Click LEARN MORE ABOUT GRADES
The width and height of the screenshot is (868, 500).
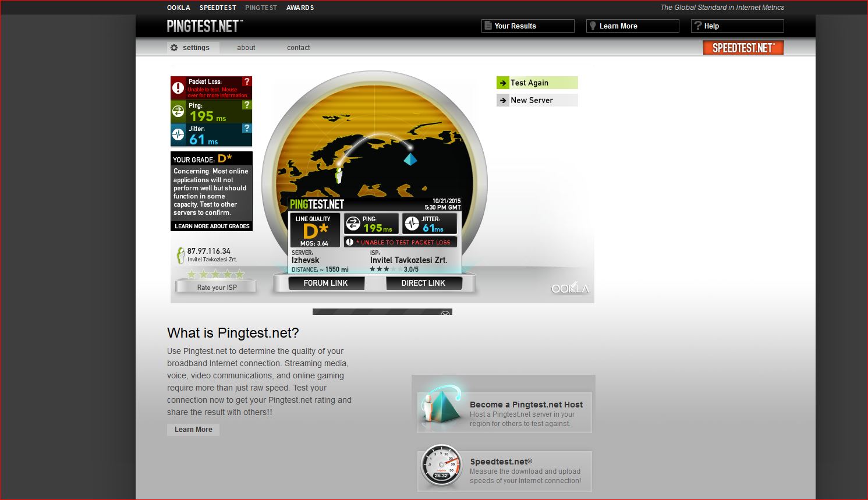click(x=212, y=226)
